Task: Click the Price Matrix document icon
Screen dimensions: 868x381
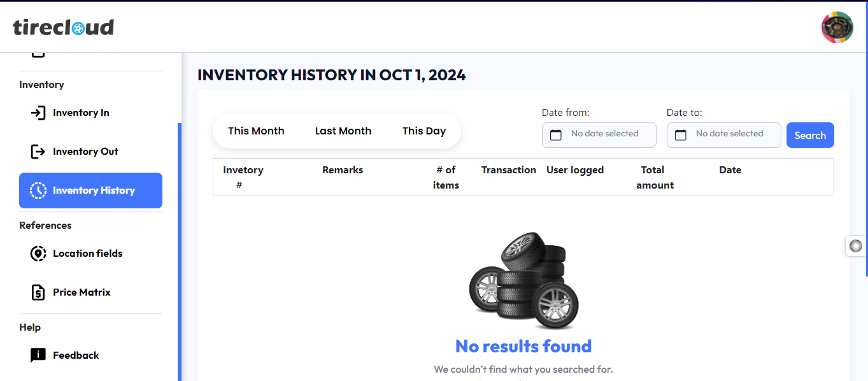Action: click(x=38, y=292)
